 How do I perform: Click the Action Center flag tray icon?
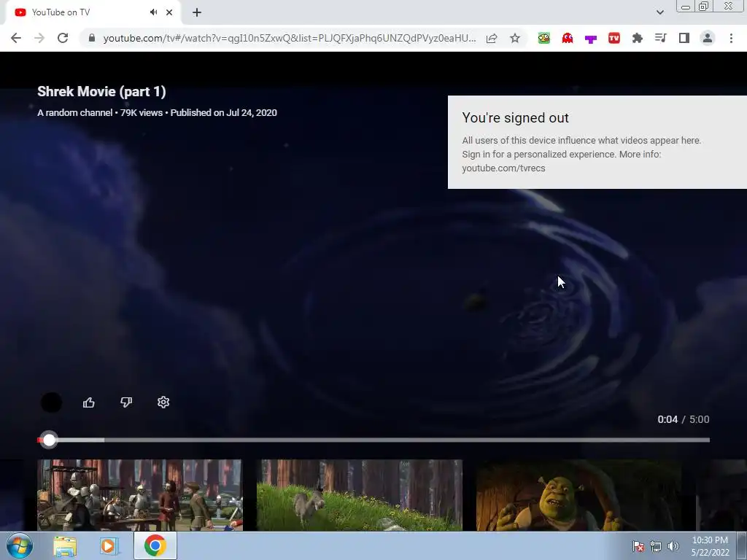pos(638,546)
